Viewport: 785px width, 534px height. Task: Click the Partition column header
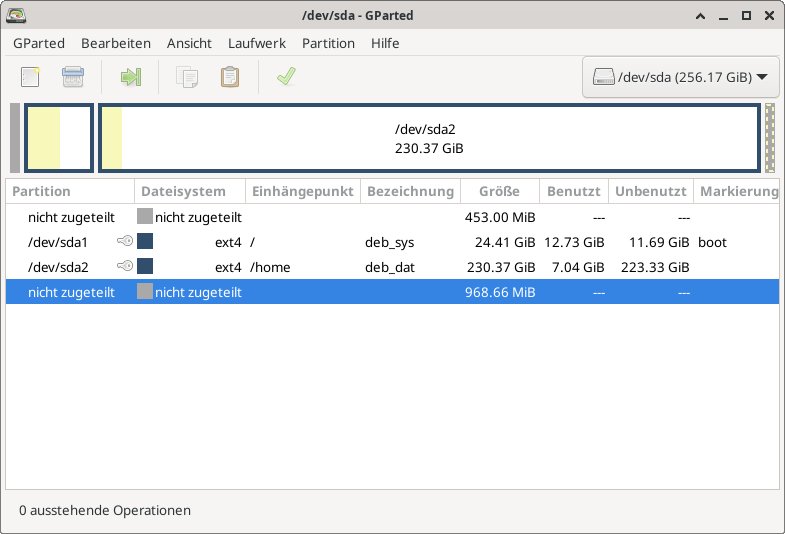click(x=70, y=191)
